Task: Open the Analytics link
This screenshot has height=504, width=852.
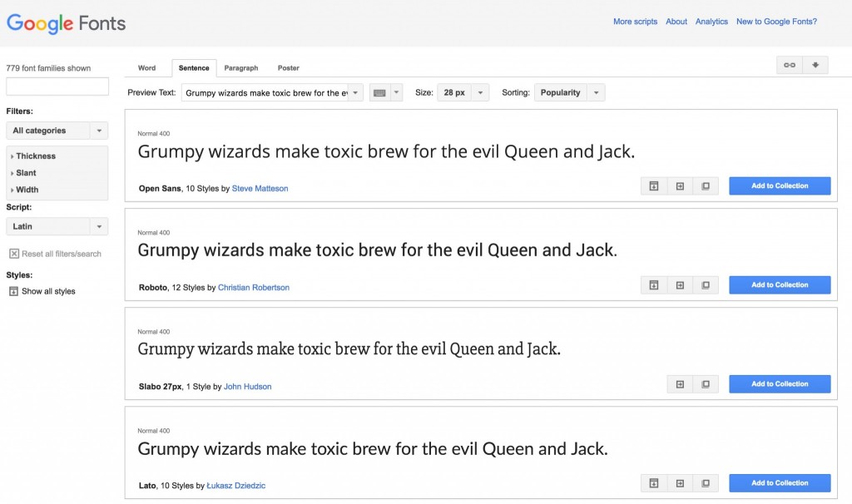Action: 711,22
